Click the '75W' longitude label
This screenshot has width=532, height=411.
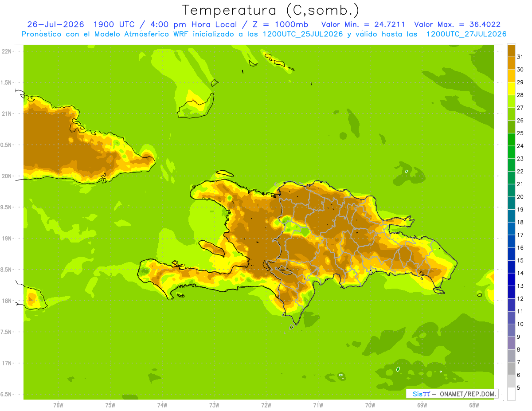[x=110, y=405]
